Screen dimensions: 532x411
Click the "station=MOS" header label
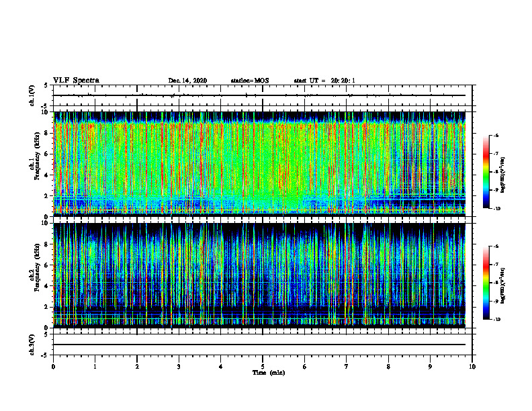(250, 81)
